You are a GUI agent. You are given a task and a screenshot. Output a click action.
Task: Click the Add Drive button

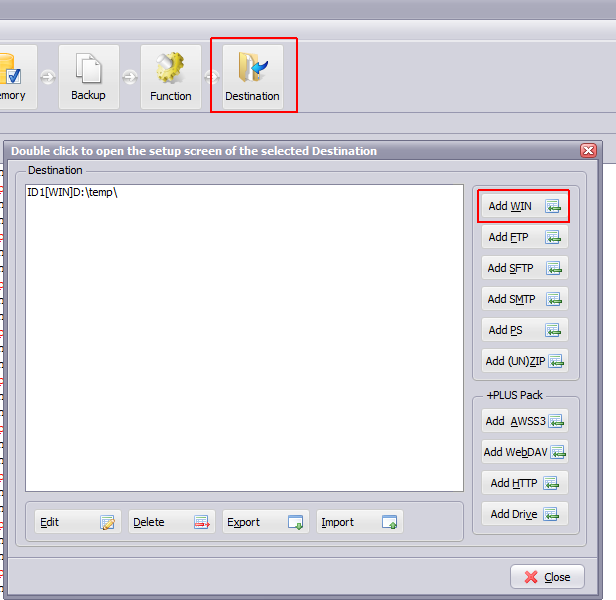coord(524,514)
